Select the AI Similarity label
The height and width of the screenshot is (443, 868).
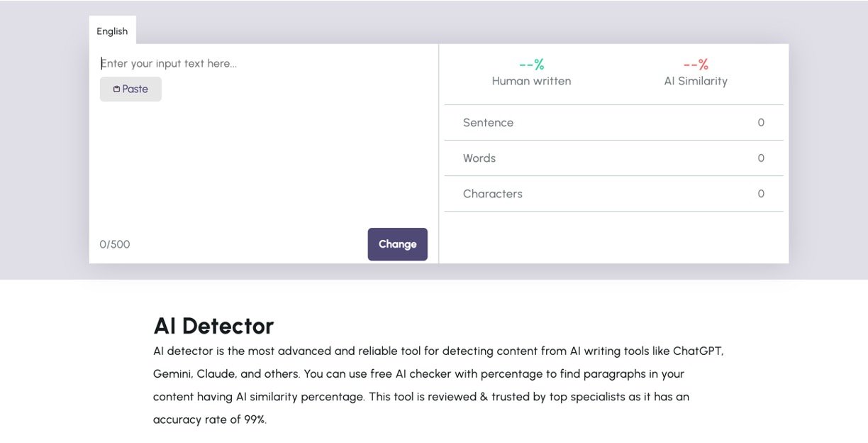pos(696,81)
